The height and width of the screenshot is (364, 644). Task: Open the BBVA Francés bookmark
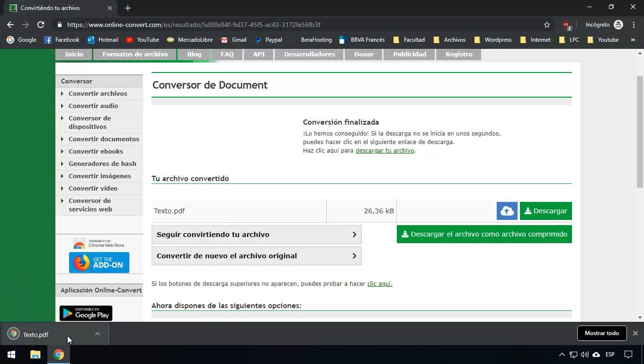pyautogui.click(x=362, y=40)
